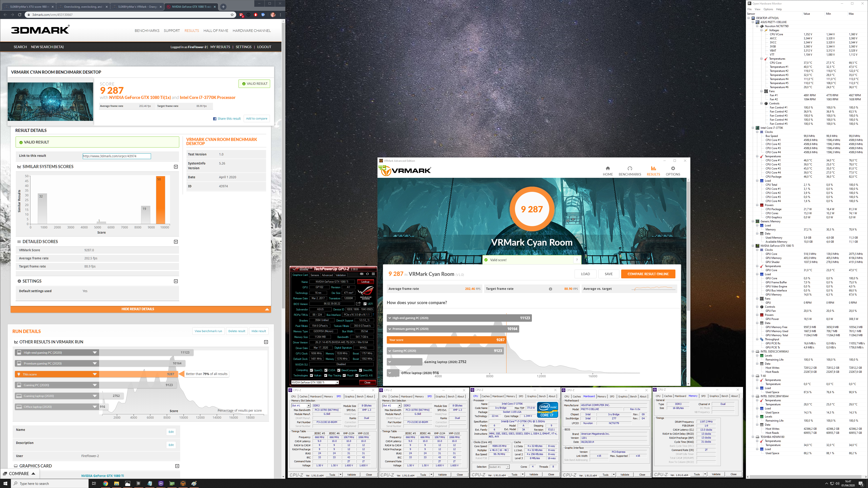Image resolution: width=868 pixels, height=488 pixels.
Task: Open the VRMark orange taskbar icon
Action: (x=183, y=483)
